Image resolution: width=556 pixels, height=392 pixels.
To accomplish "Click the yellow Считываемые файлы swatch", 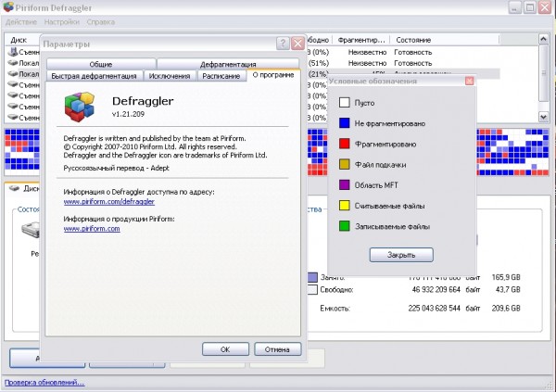I will pyautogui.click(x=345, y=206).
